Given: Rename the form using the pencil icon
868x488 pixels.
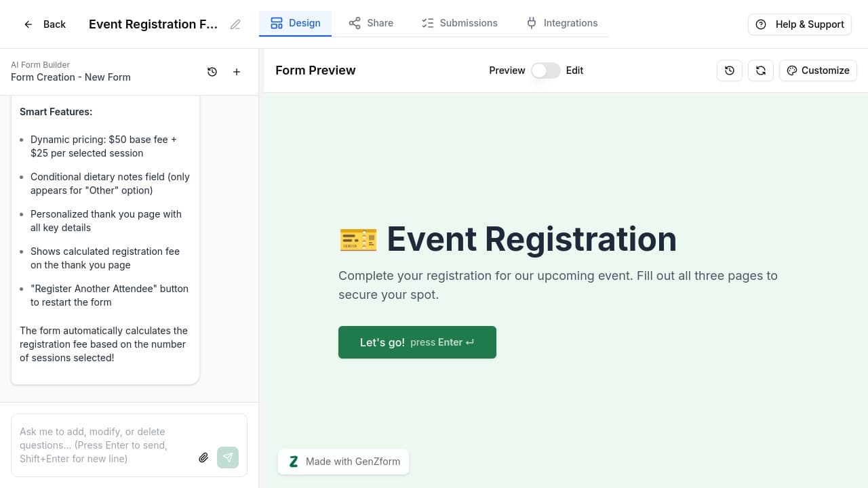Looking at the screenshot, I should 235,24.
